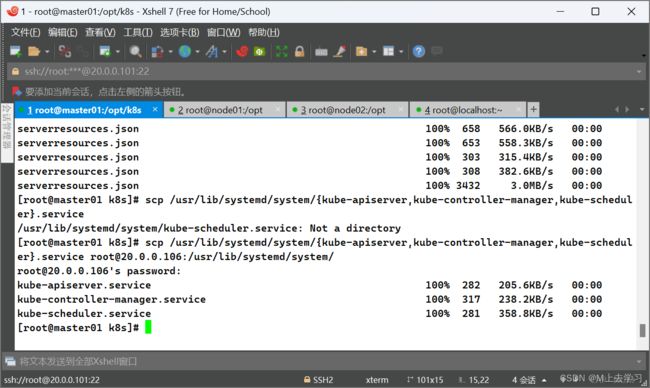Click the color scheme toolbar icon
The image size is (650, 388).
point(157,51)
